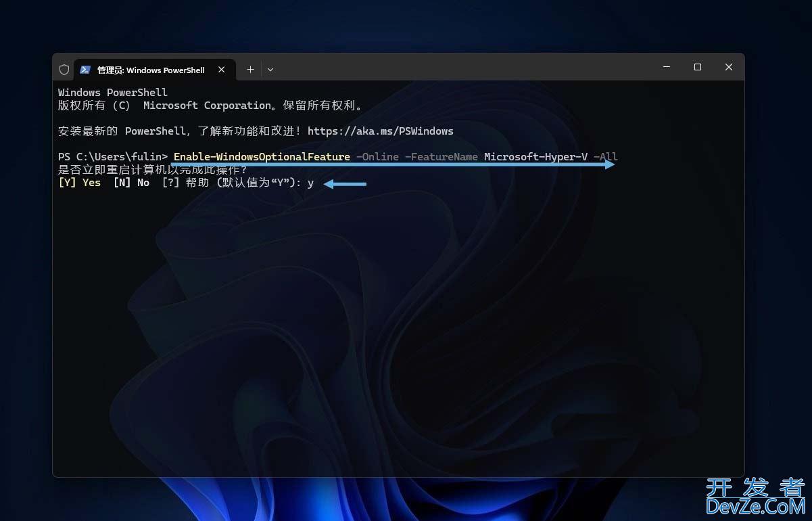Click the Microsoft Corporation copyright line

pos(211,106)
